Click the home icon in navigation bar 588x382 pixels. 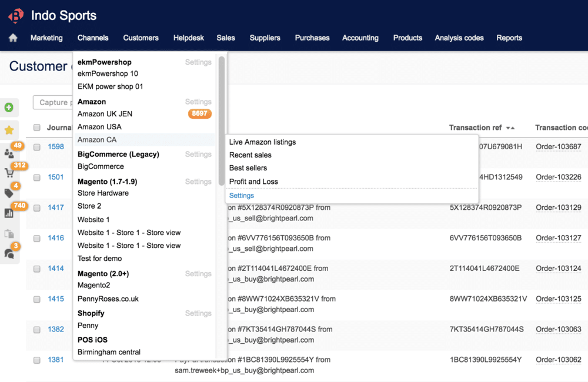[13, 38]
